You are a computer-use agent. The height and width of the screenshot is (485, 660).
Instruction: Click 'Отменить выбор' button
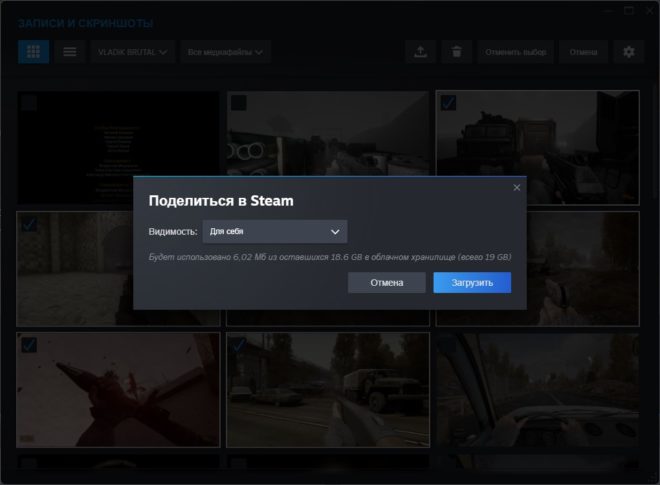pos(516,52)
